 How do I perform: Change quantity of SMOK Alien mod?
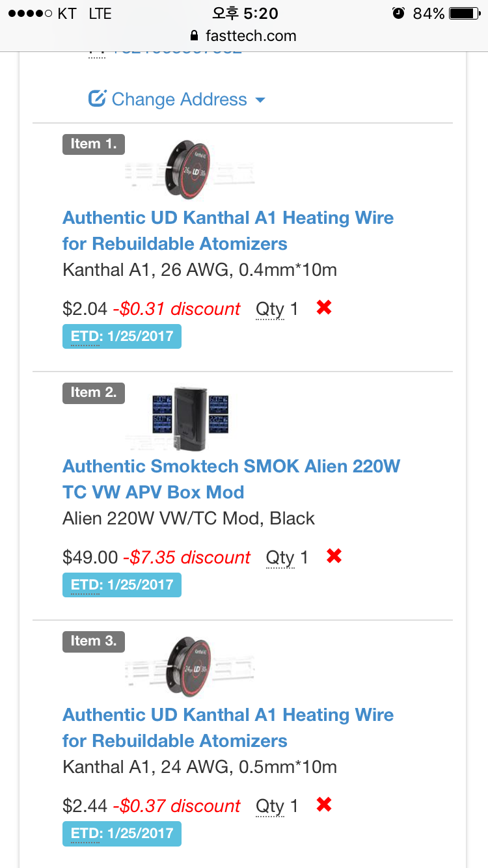pos(287,557)
